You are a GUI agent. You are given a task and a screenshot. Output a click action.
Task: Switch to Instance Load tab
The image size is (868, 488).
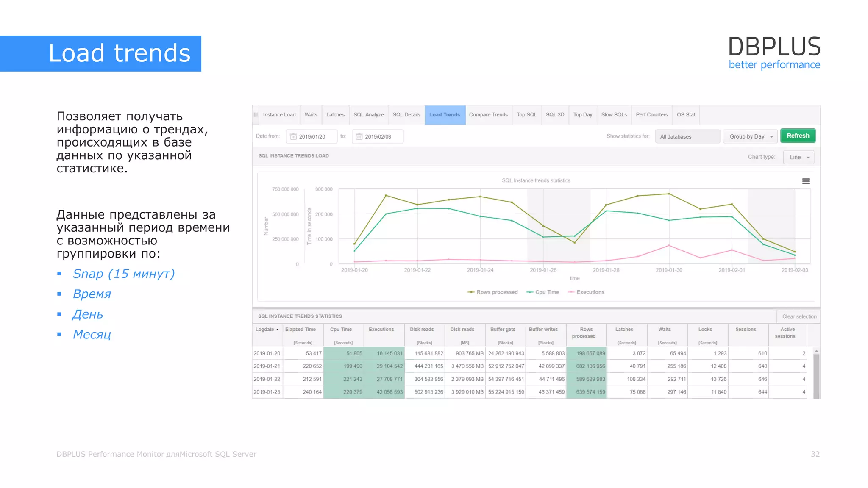click(279, 115)
